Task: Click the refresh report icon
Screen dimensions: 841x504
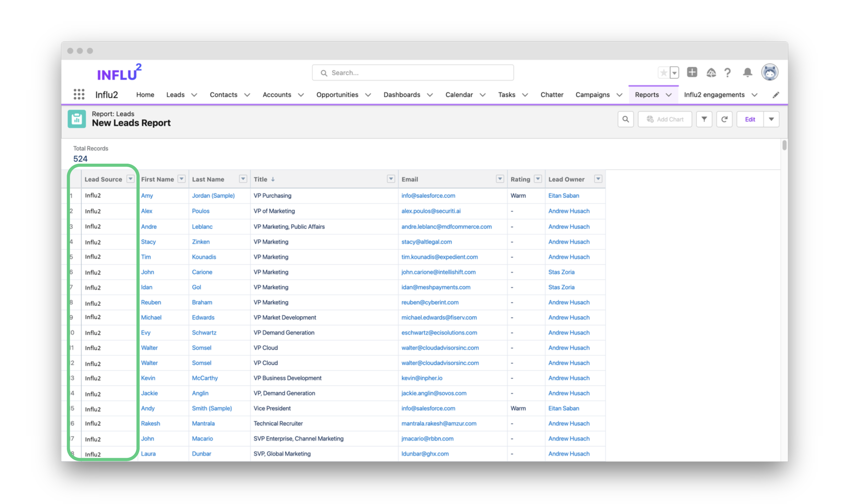Action: [x=724, y=119]
